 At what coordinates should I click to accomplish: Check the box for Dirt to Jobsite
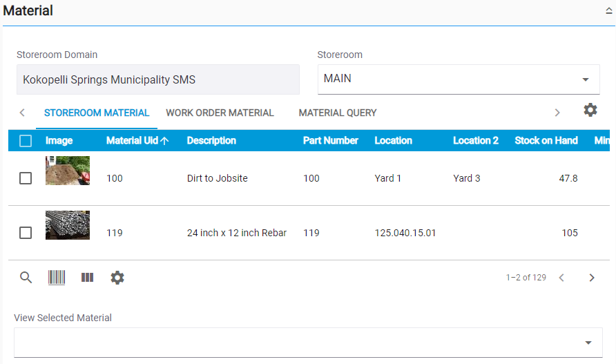pos(26,178)
